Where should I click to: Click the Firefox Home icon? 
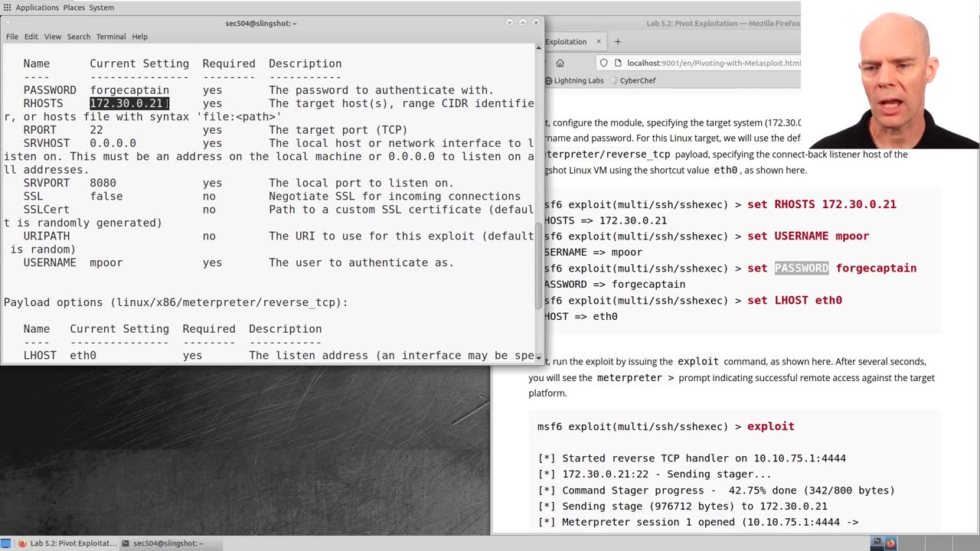tap(560, 63)
